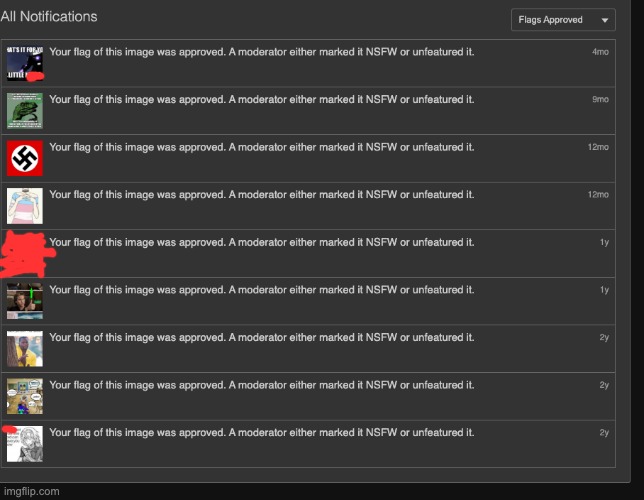Screen dimensions: 644x500
Task: Open the flag approved notification from 4mo ago
Action: [x=261, y=52]
